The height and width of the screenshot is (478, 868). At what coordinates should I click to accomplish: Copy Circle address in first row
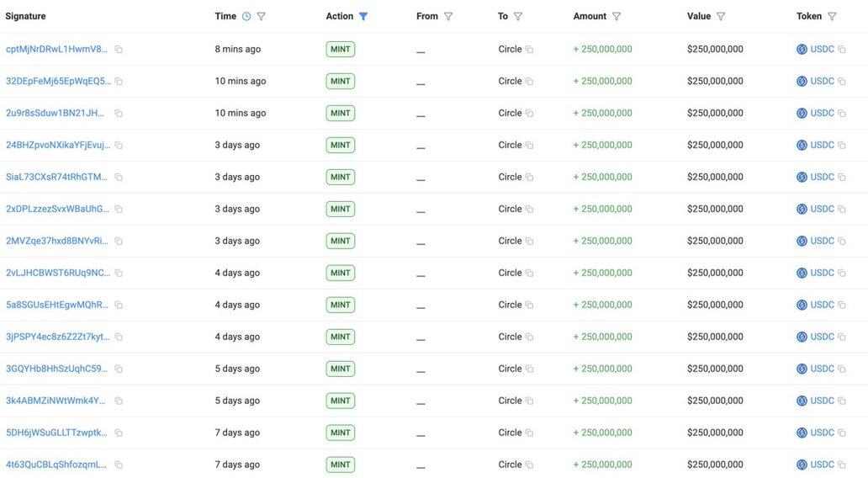(529, 50)
